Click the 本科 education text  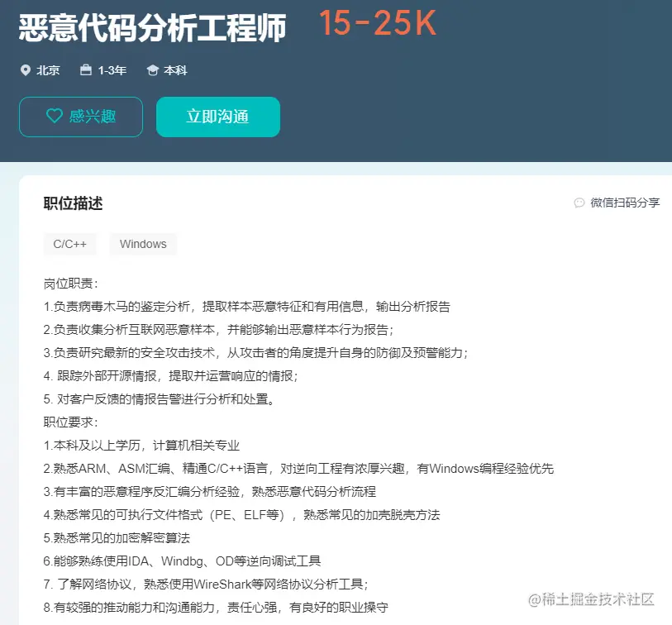[x=176, y=70]
